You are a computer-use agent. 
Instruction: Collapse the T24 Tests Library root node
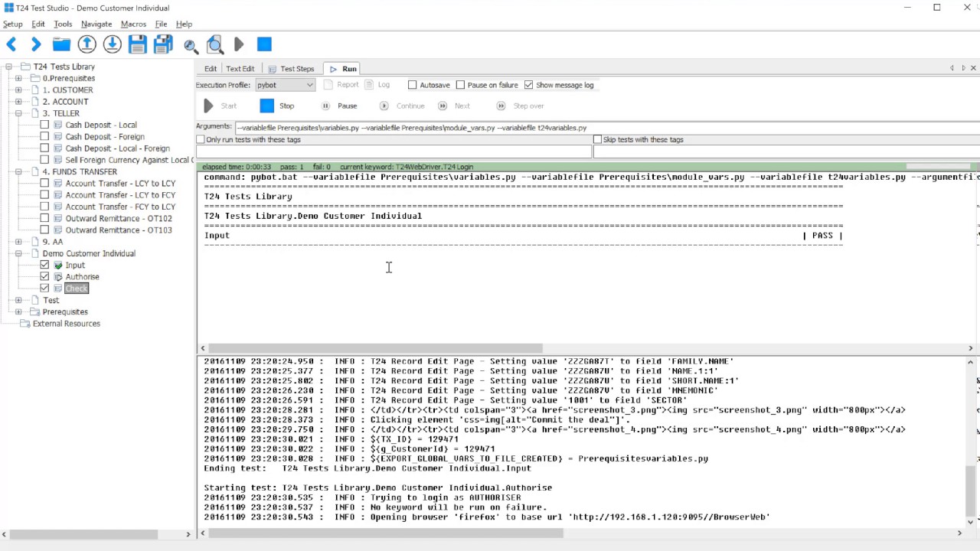point(9,67)
